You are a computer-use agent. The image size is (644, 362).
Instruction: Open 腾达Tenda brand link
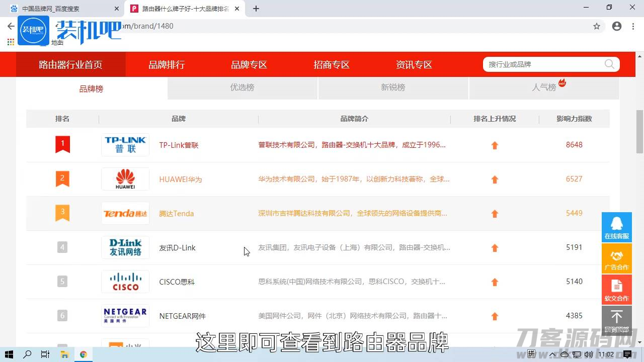177,213
